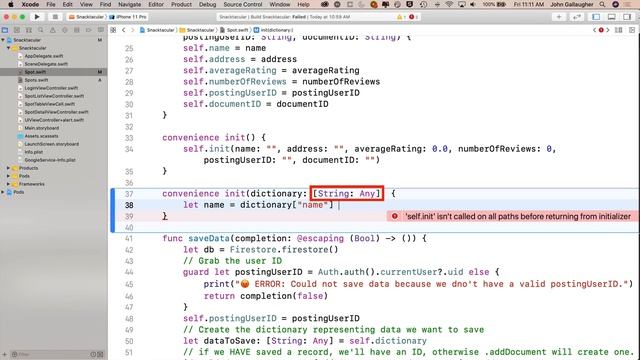
Task: Toggle source-control status filter in navigator
Action: 100,354
